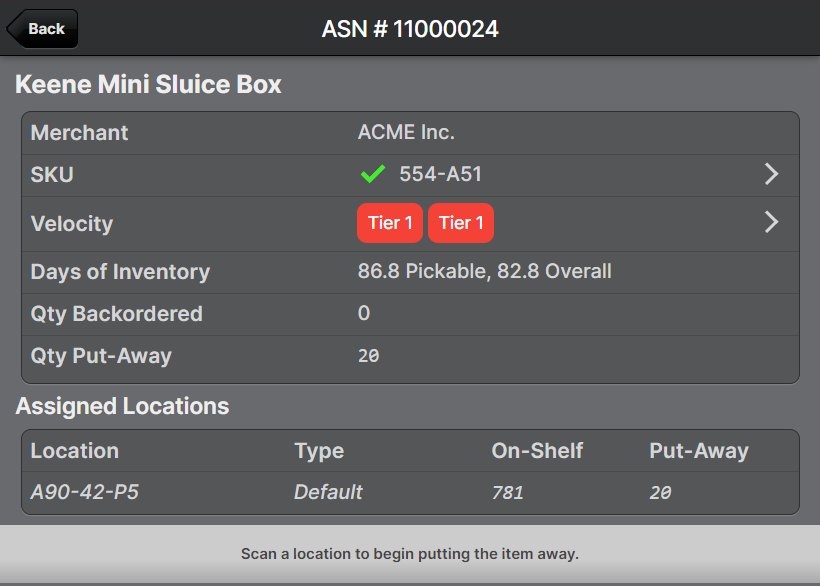The height and width of the screenshot is (586, 820).
Task: Open Velocity details chevron arrow
Action: [771, 222]
